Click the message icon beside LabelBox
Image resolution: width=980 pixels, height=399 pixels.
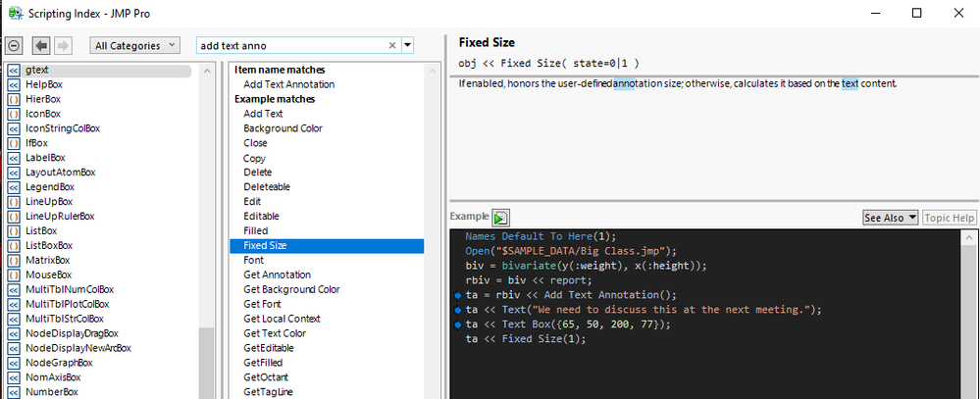[13, 158]
